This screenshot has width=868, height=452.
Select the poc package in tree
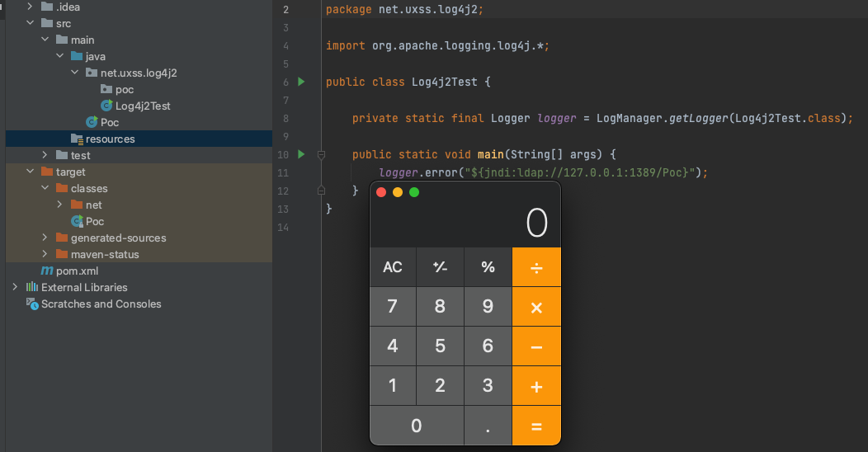[124, 89]
